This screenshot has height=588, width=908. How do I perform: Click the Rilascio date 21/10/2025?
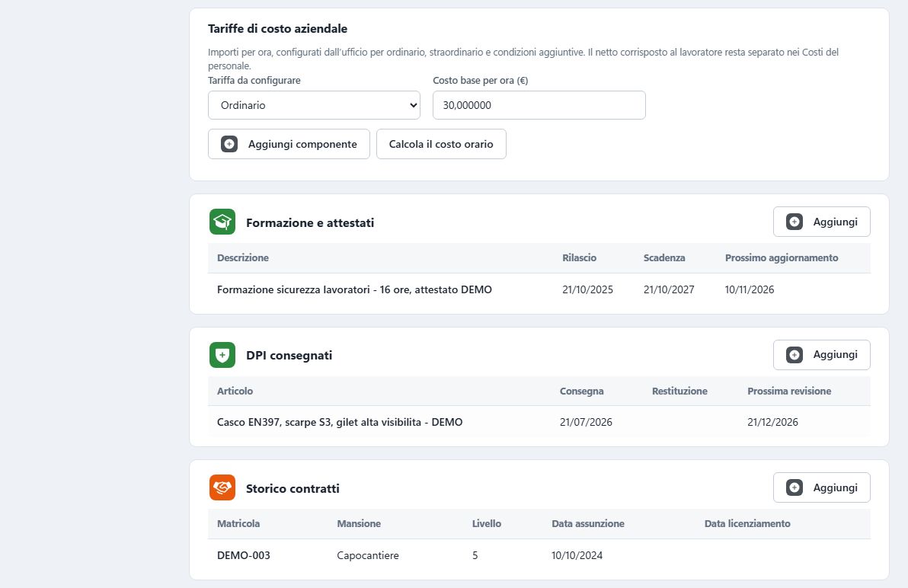588,289
